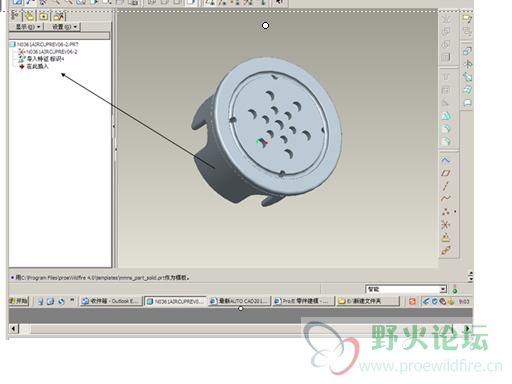
Task: Select the coordinate system tool icon
Action: [x=446, y=224]
